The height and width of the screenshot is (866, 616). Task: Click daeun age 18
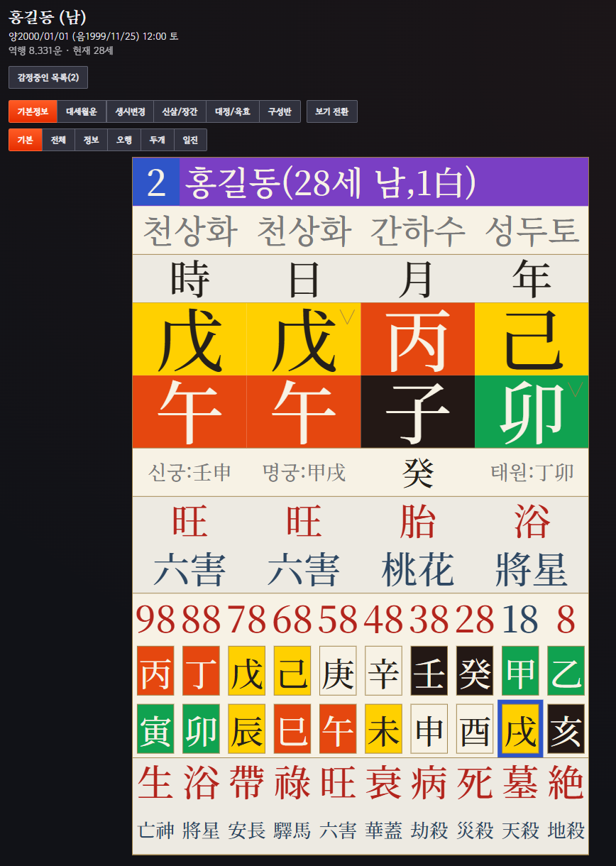tap(520, 620)
